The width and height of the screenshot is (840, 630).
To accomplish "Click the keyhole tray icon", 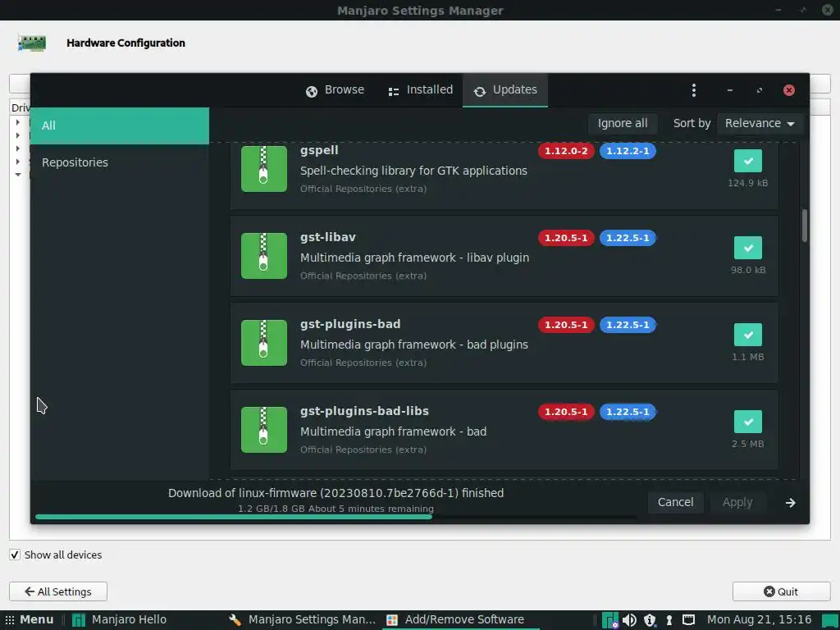I will (x=669, y=620).
